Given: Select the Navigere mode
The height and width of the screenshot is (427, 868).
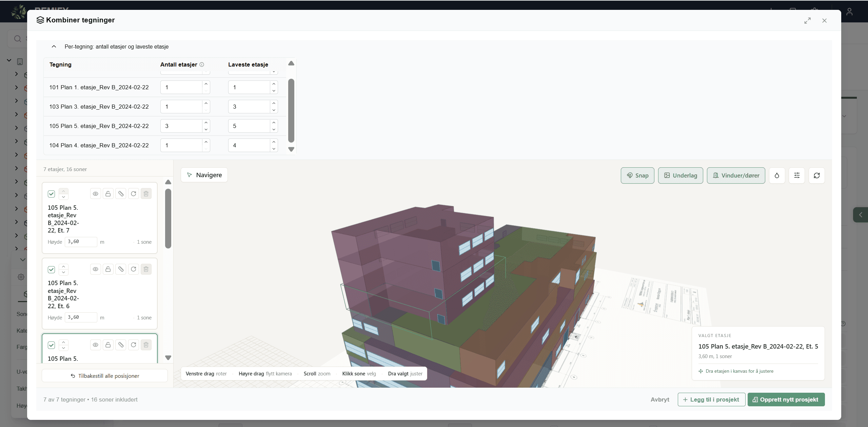Looking at the screenshot, I should tap(204, 175).
